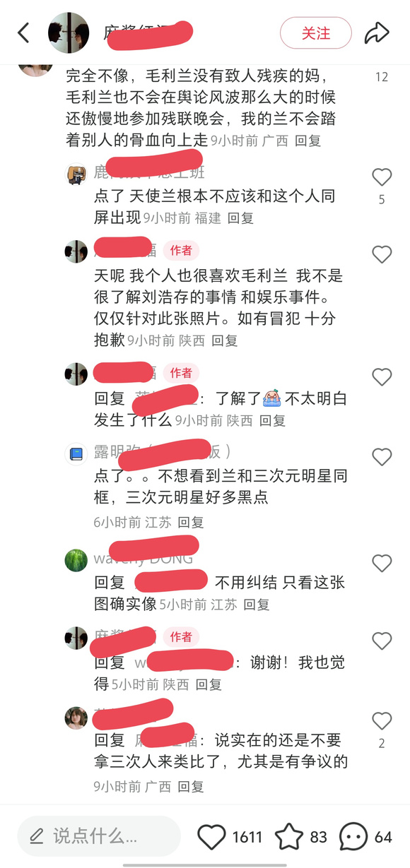410x868 pixels.
Task: Open the blue-book avatar commenter's profile
Action: coord(76,453)
